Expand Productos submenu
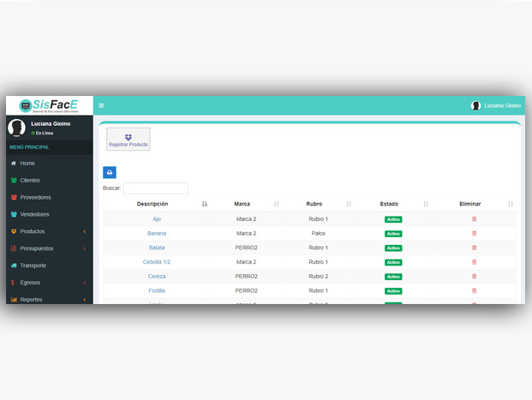 pos(49,231)
